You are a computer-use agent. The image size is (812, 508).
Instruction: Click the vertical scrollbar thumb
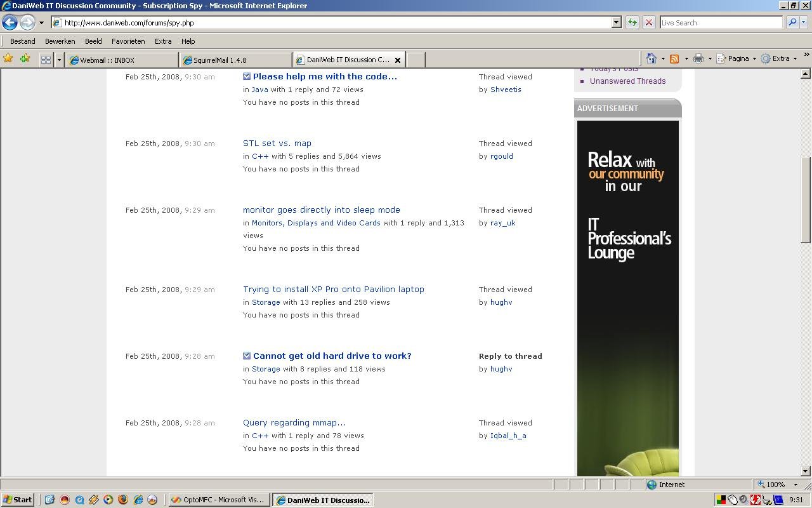coord(806,200)
